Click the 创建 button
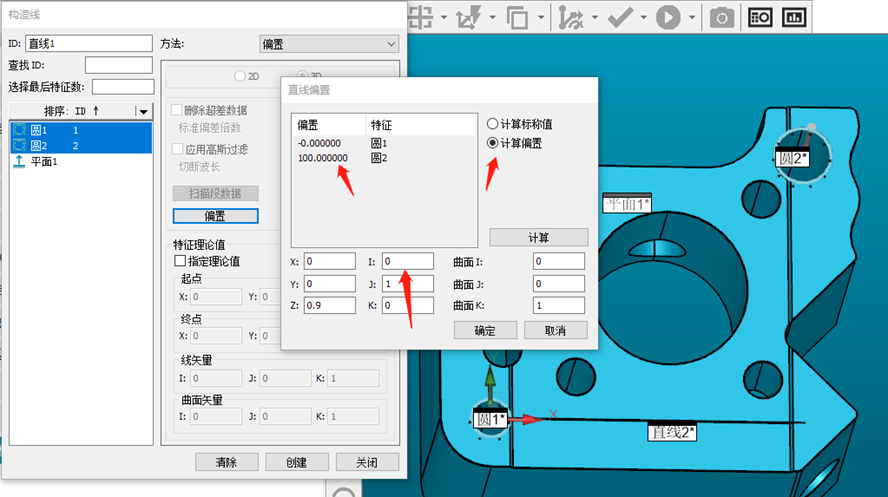The height and width of the screenshot is (497, 888). pyautogui.click(x=294, y=462)
